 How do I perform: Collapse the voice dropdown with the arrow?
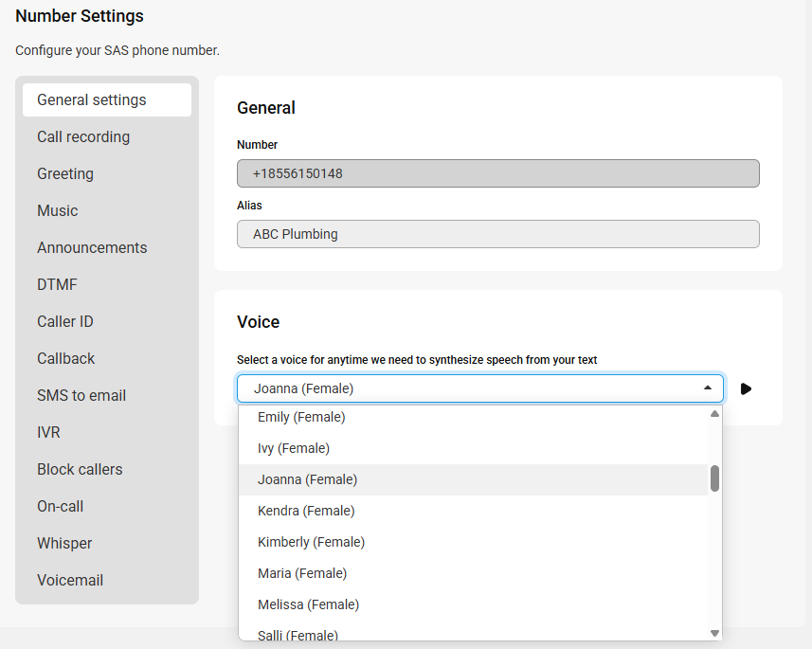(x=708, y=388)
